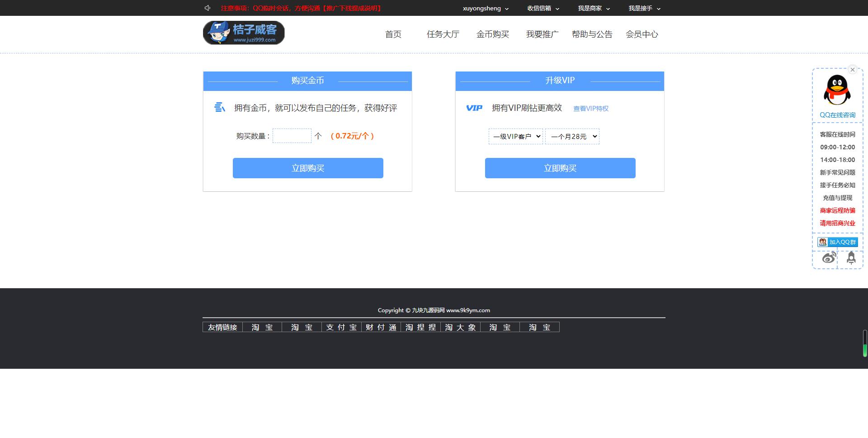Click the mute speaker icon in notice bar
This screenshot has height=438, width=868.
click(208, 8)
